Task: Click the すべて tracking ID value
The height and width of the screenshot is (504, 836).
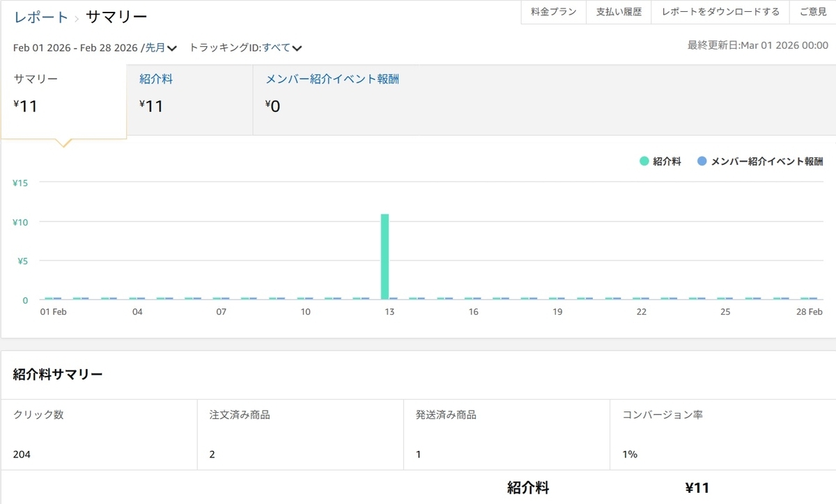Action: (276, 48)
